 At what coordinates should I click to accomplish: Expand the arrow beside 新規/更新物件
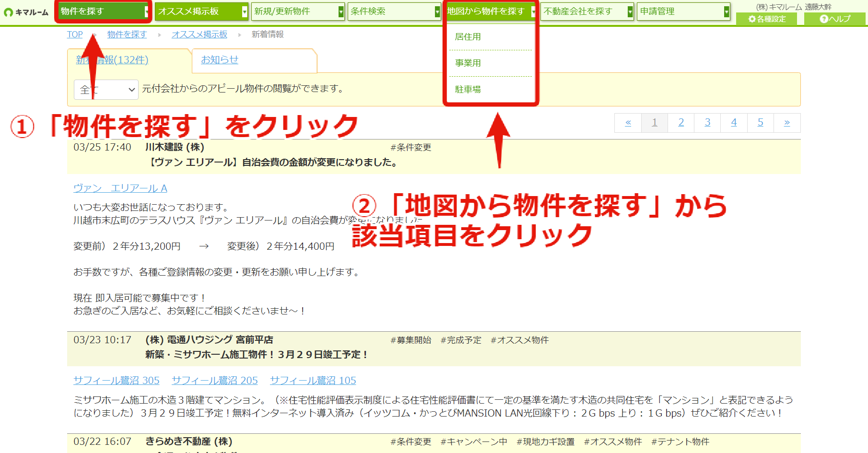click(341, 12)
